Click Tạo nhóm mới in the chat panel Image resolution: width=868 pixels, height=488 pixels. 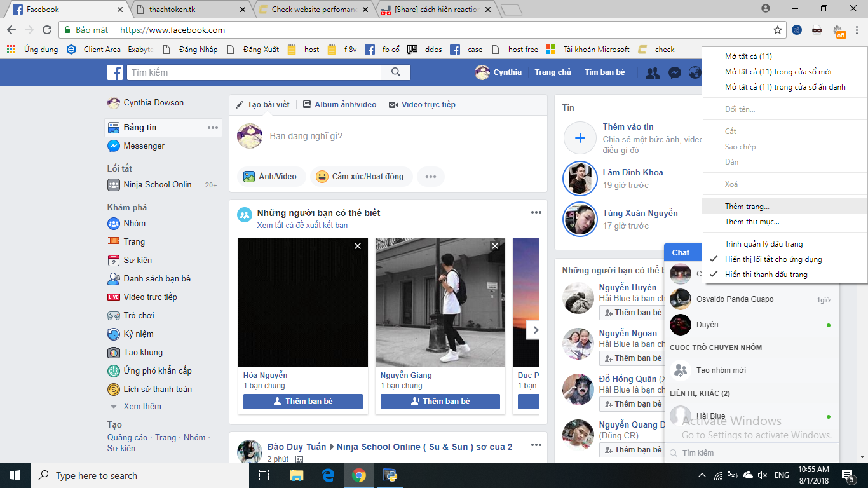click(752, 370)
